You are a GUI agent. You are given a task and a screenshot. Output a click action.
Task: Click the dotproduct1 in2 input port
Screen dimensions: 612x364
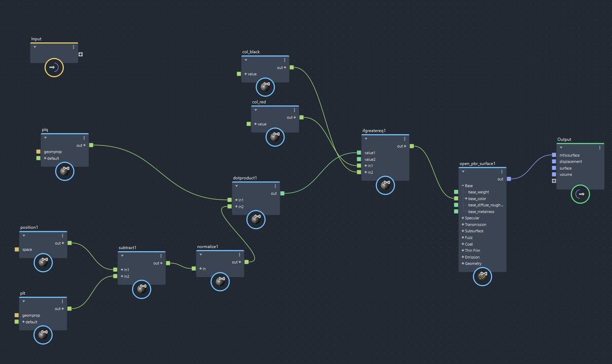click(x=229, y=206)
